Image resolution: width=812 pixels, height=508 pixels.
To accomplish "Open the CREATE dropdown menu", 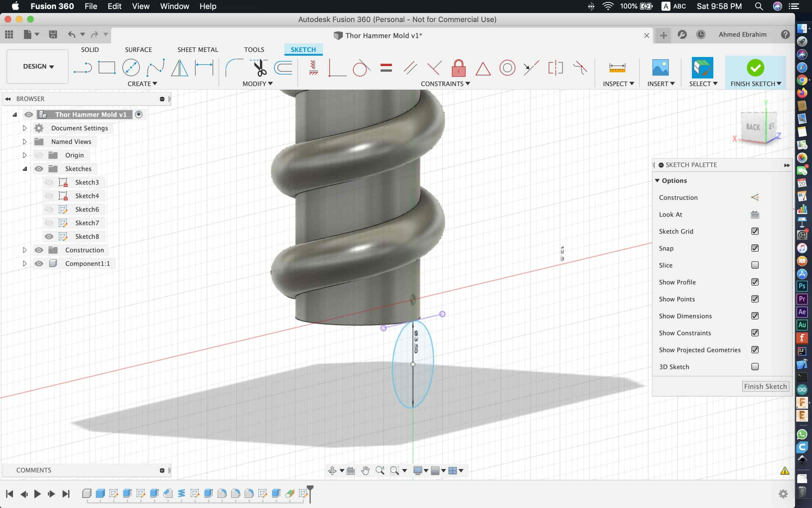I will (142, 84).
